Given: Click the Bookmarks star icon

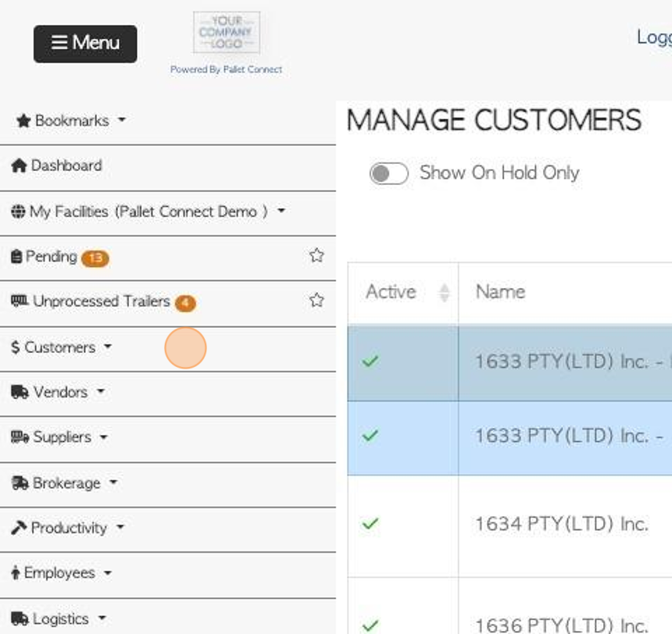Looking at the screenshot, I should click(x=23, y=121).
